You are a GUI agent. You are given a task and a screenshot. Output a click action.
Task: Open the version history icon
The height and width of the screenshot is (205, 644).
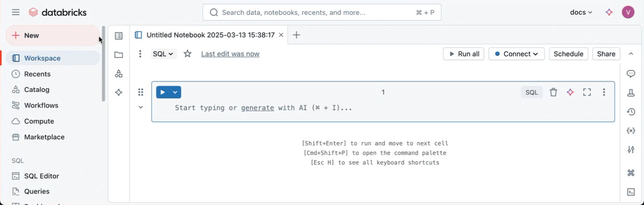tap(631, 112)
